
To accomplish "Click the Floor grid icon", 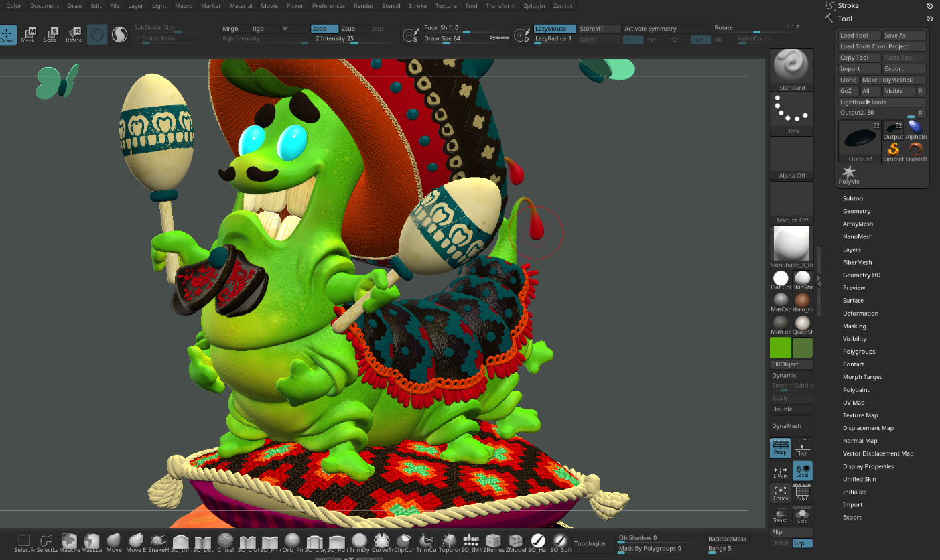I will coord(802,448).
